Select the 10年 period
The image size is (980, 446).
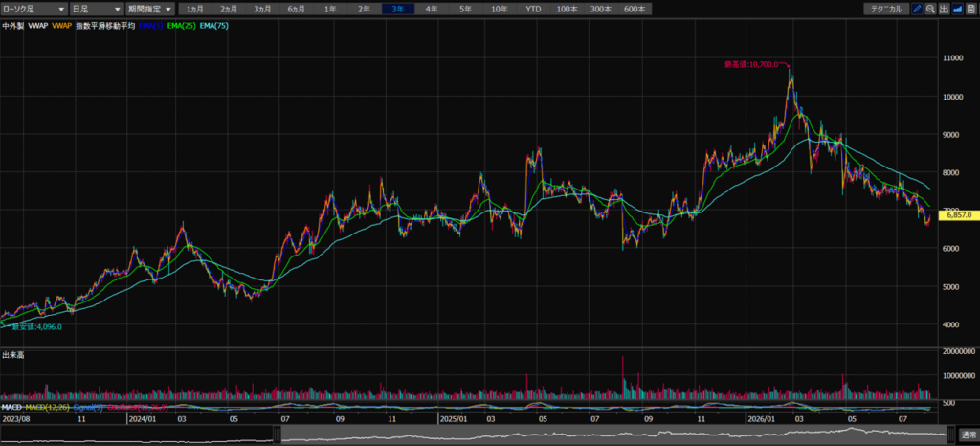tap(499, 10)
